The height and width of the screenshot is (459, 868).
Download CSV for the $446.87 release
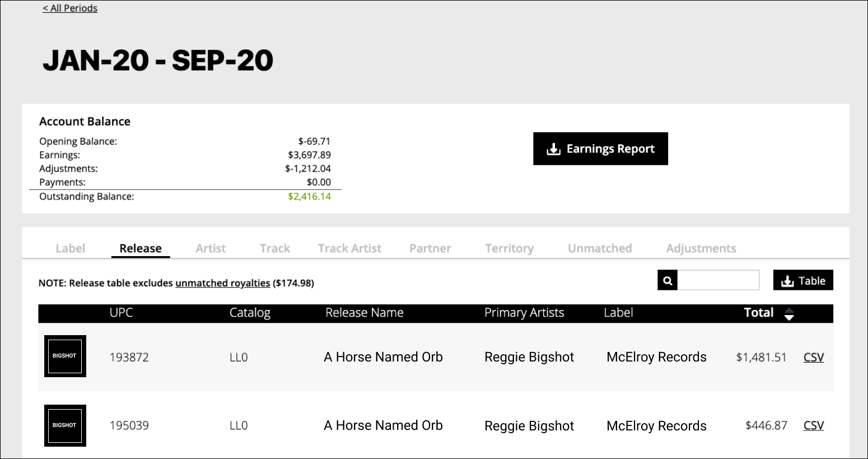click(x=814, y=425)
